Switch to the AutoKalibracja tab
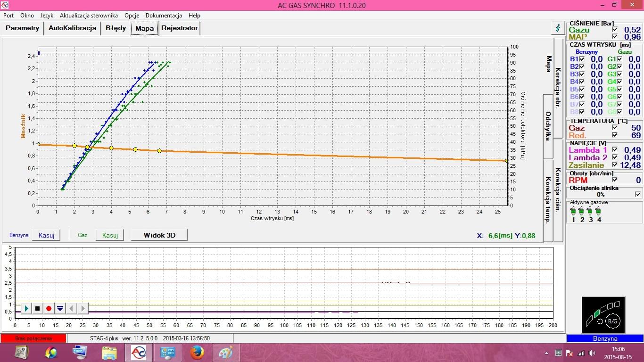 [72, 28]
